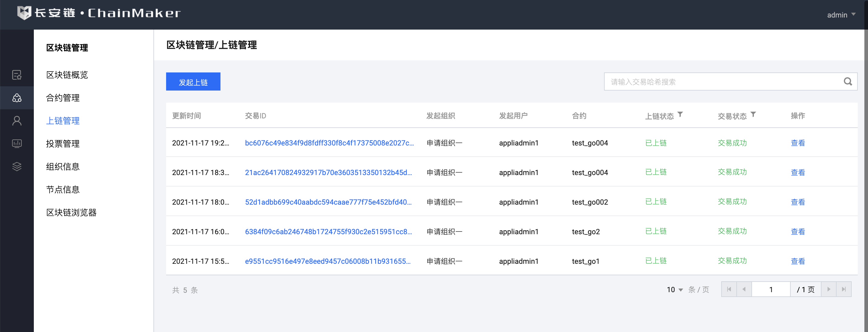
Task: Expand the admin user dropdown
Action: pyautogui.click(x=841, y=15)
